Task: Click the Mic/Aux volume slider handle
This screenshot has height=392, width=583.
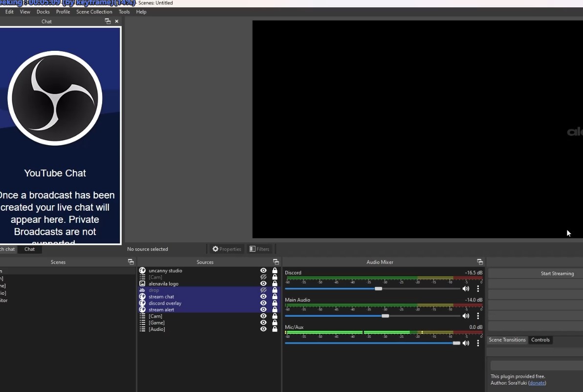Action: (456, 343)
